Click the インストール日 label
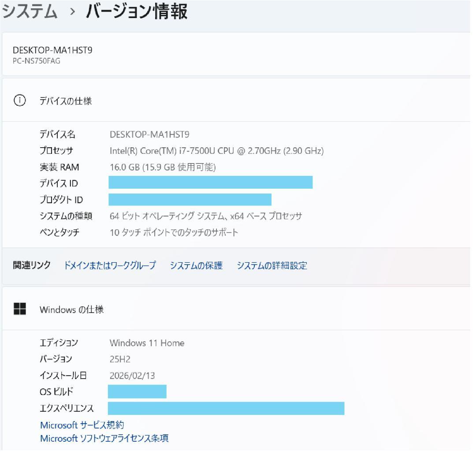This screenshot has width=476, height=462. [x=63, y=376]
